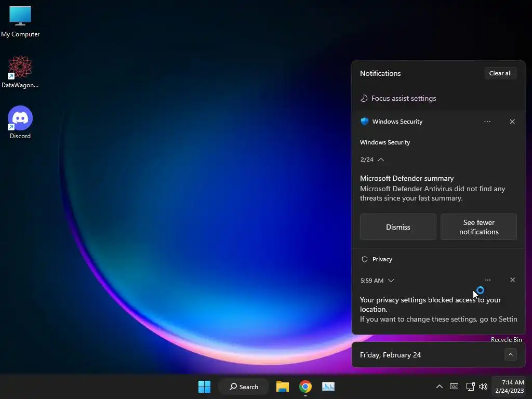Open the network status tray icon
Viewport: 532px width, 399px height.
(470, 387)
